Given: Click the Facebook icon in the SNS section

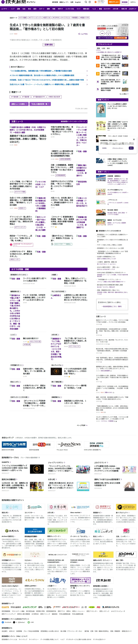Looking at the screenshot, I should coord(3,622).
